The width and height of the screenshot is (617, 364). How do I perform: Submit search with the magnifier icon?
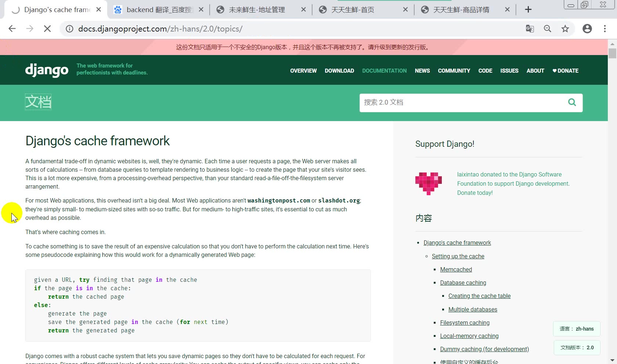(572, 102)
